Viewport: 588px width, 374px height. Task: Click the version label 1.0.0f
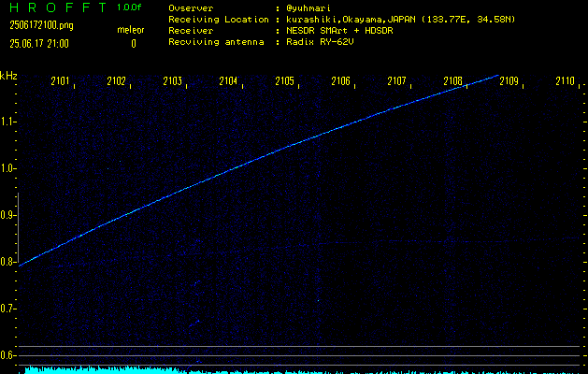pyautogui.click(x=129, y=7)
